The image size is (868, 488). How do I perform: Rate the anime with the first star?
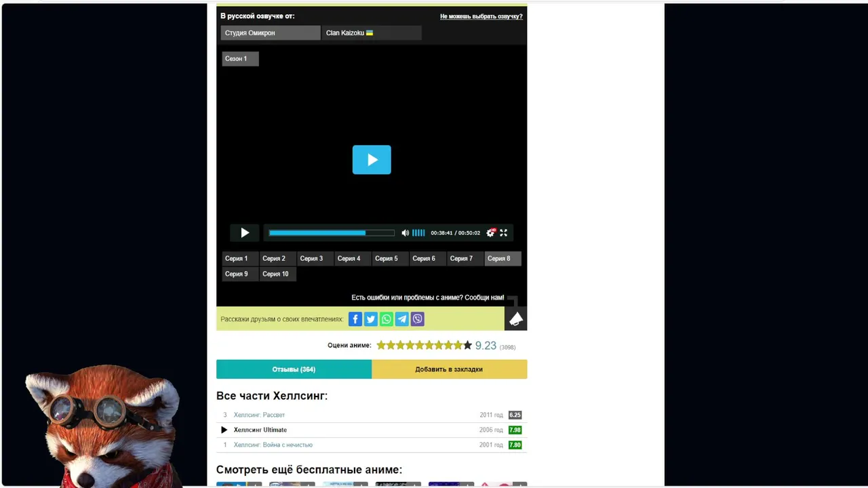point(381,346)
